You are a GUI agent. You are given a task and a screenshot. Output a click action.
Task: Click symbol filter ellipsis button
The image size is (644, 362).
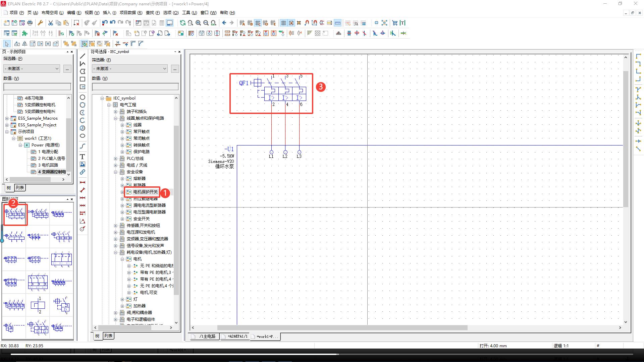[x=175, y=69]
